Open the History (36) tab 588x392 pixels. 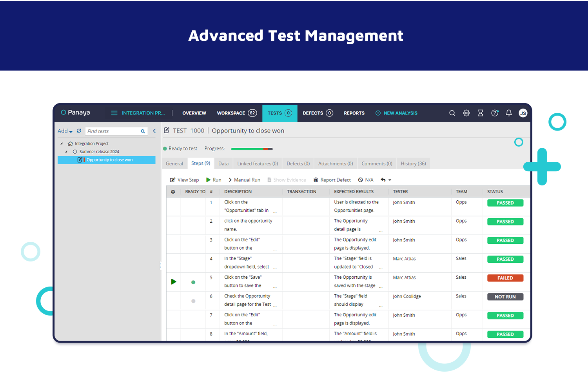point(414,163)
